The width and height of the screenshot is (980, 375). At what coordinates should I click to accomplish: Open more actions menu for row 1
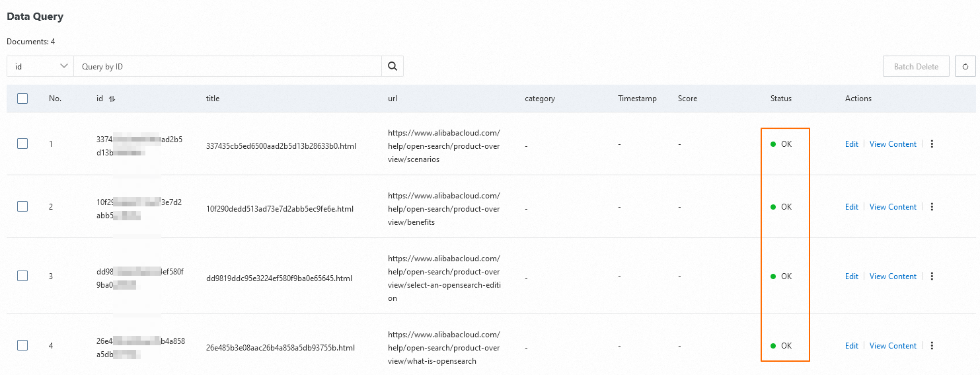[932, 144]
